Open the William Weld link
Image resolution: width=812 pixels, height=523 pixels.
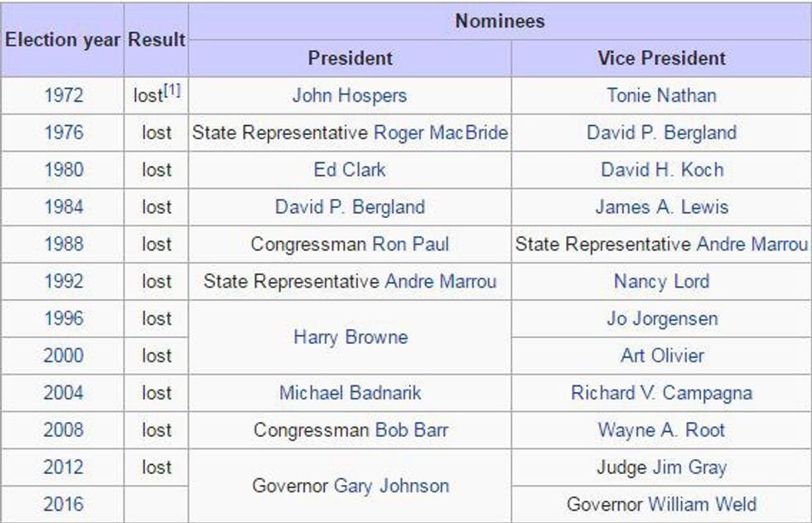pyautogui.click(x=702, y=504)
